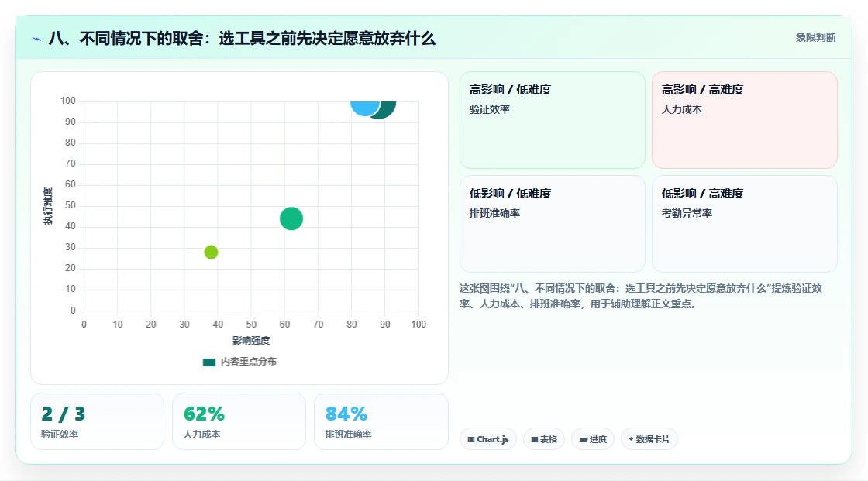The width and height of the screenshot is (868, 481).
Task: Click the 数据卡片 tag
Action: [x=649, y=439]
